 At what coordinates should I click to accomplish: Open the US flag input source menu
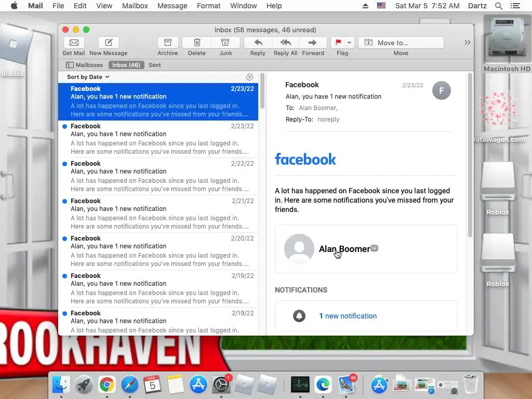coord(381,6)
